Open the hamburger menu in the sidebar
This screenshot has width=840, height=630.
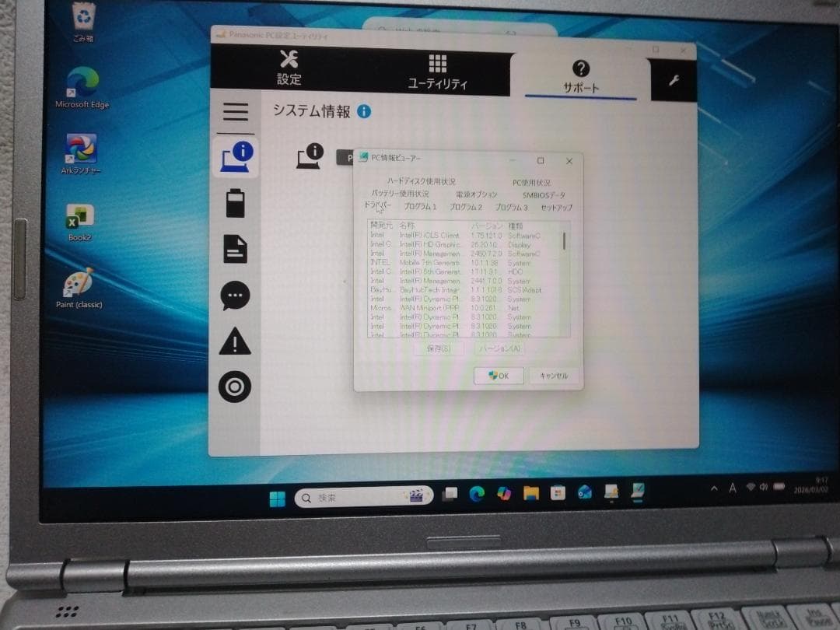pos(236,111)
